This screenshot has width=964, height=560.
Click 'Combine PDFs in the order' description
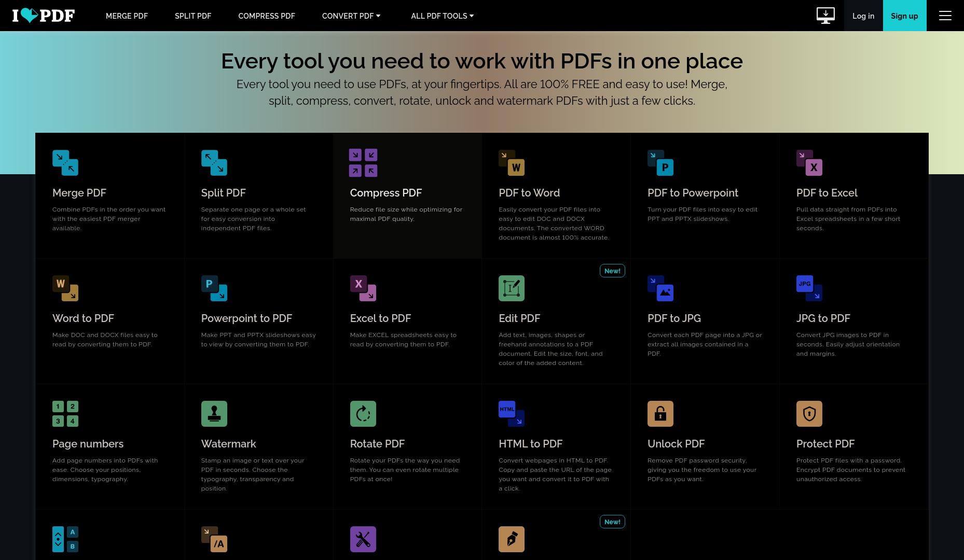click(109, 219)
